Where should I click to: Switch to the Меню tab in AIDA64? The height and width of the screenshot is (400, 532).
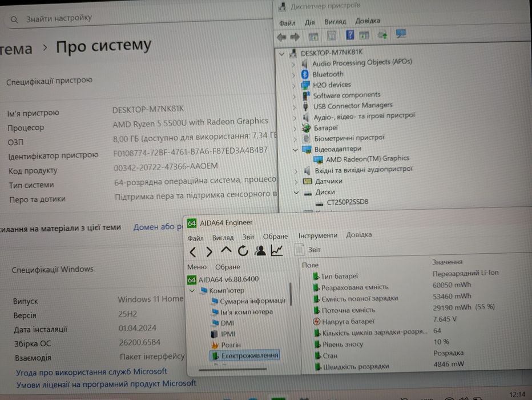point(197,267)
